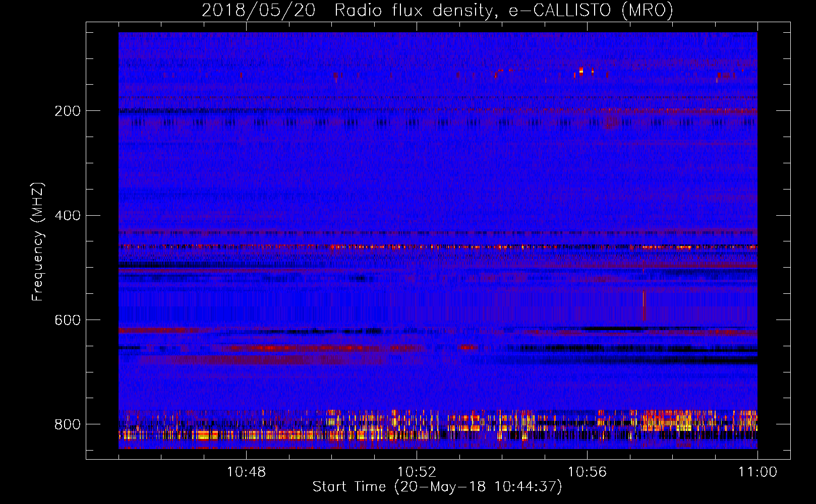Image resolution: width=816 pixels, height=504 pixels.
Task: Click the 10:56 time tick label
Action: pos(587,472)
